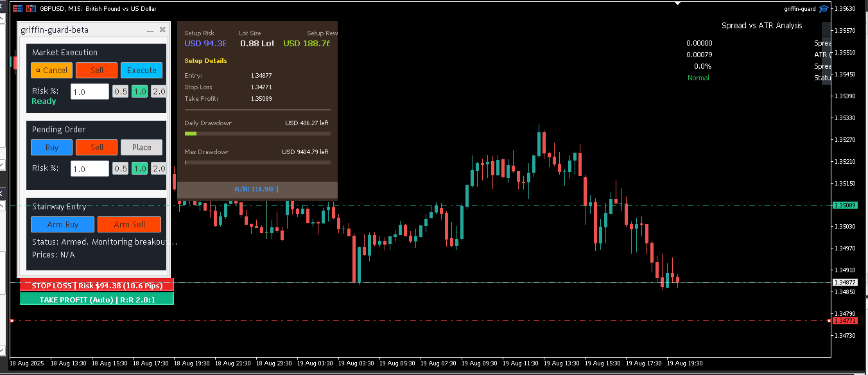This screenshot has width=868, height=375.
Task: Click the Status: Armed monitoring breakout text
Action: coord(105,242)
